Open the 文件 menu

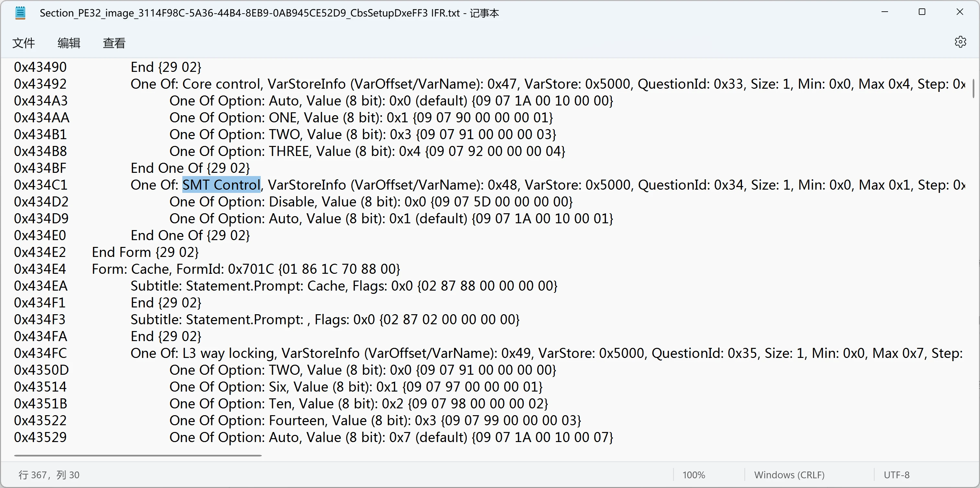pyautogui.click(x=24, y=43)
